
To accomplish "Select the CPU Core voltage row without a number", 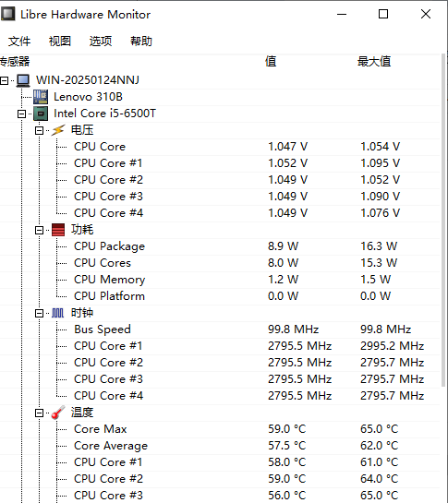I will click(x=220, y=147).
